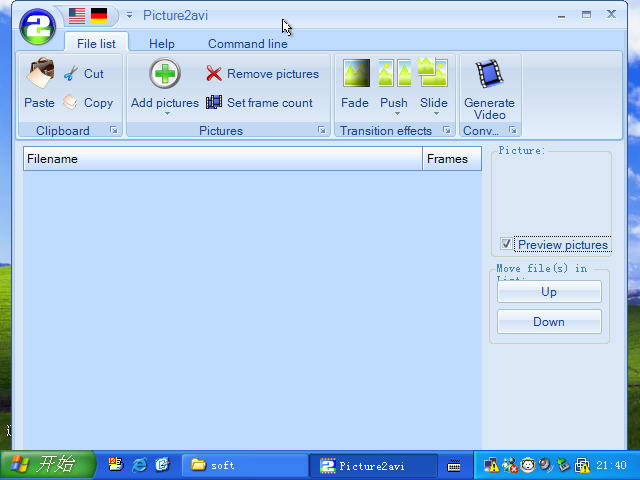This screenshot has width=640, height=480.
Task: Open the quick access toolbar dropdown arrow
Action: (129, 16)
